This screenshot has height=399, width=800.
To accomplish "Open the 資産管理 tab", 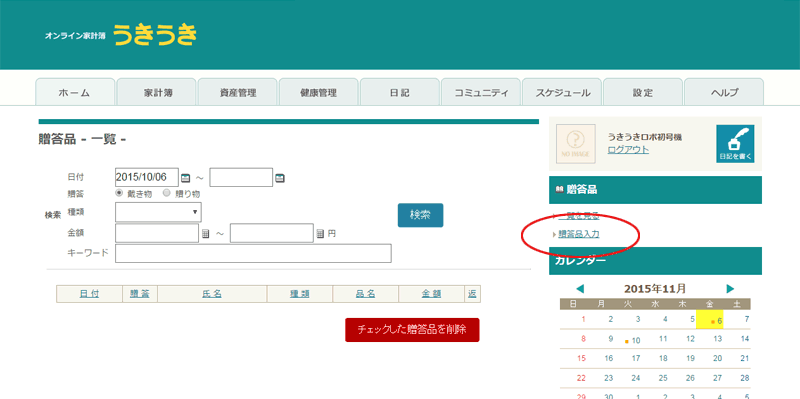I will [238, 92].
